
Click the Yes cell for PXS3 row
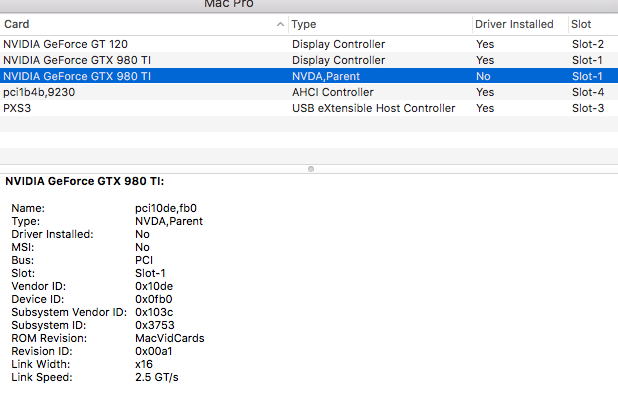point(485,108)
